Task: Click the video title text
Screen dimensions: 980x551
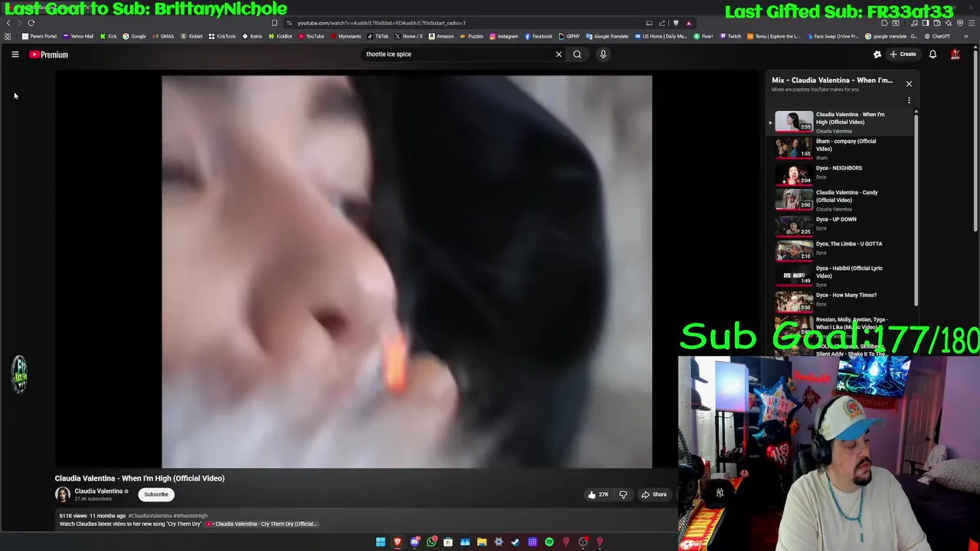Action: coord(139,478)
